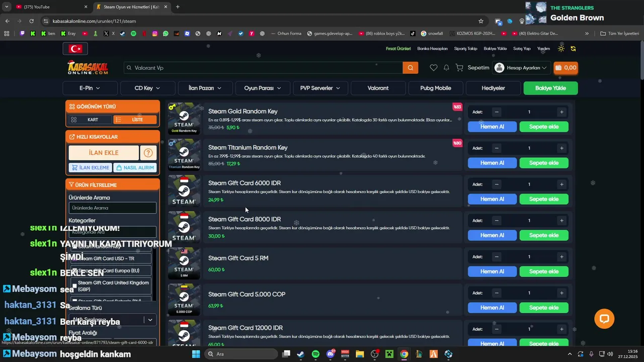
Task: Expand the CD Key menu
Action: pos(147,88)
